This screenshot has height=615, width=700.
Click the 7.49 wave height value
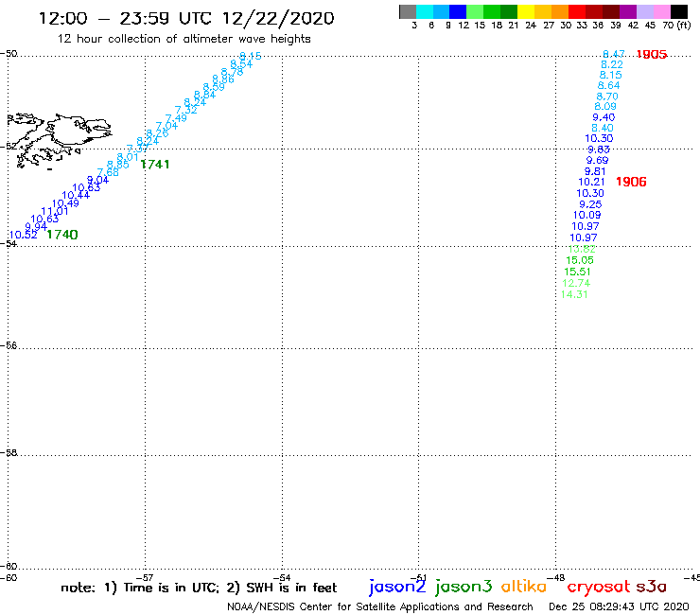[176, 118]
